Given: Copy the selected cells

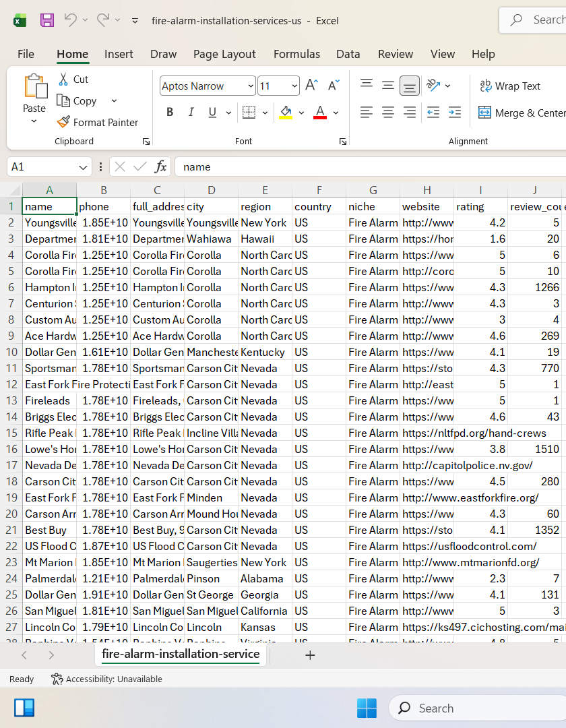Looking at the screenshot, I should pyautogui.click(x=77, y=100).
